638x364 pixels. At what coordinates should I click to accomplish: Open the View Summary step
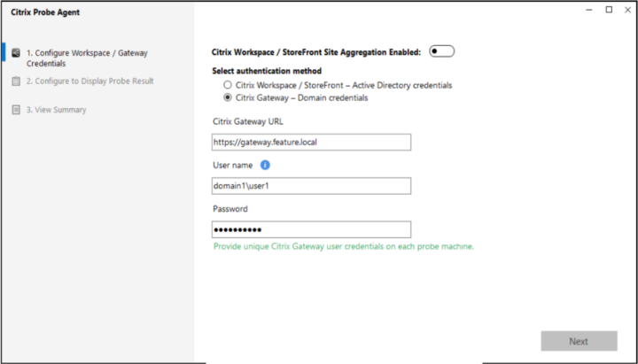pyautogui.click(x=56, y=110)
